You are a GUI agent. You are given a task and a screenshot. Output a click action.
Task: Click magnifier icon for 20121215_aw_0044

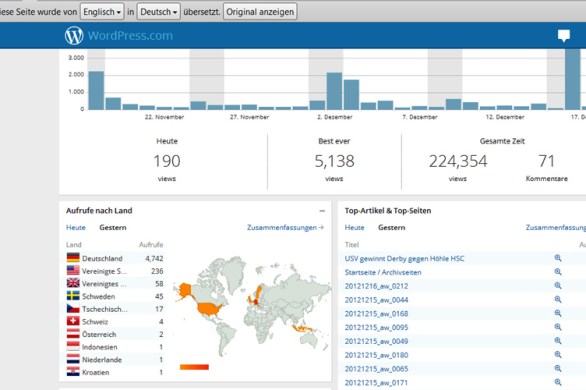click(558, 300)
